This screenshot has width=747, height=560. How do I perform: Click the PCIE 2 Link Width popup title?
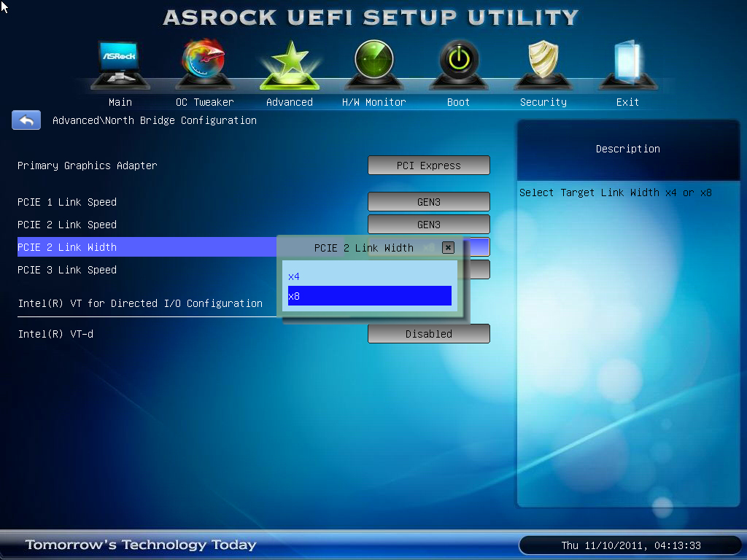363,248
